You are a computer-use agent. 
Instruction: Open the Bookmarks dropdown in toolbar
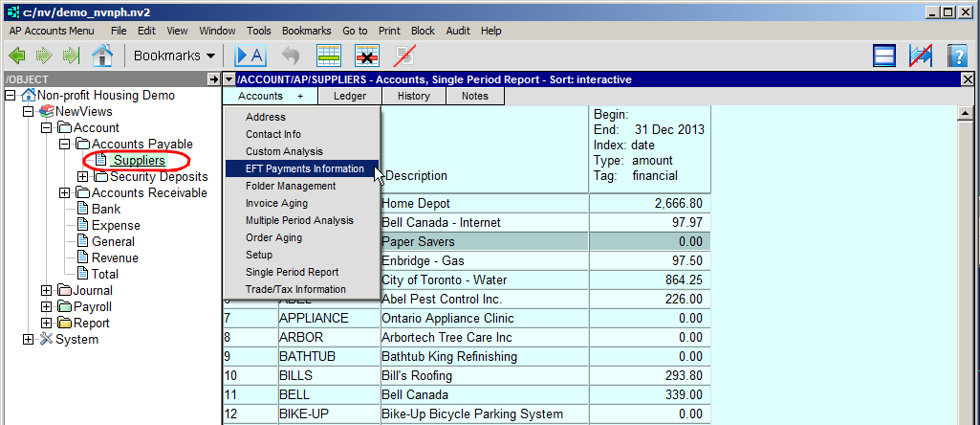tap(174, 56)
